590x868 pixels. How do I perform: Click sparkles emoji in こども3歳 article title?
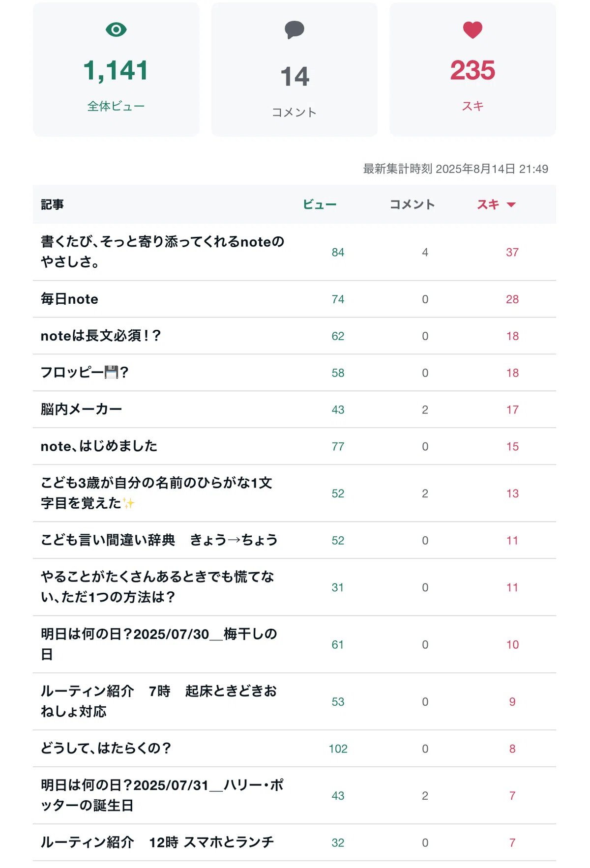click(128, 503)
